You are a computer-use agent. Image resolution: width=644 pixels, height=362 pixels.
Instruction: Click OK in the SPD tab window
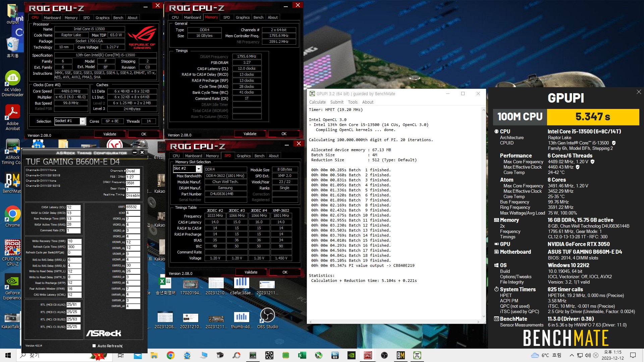285,272
